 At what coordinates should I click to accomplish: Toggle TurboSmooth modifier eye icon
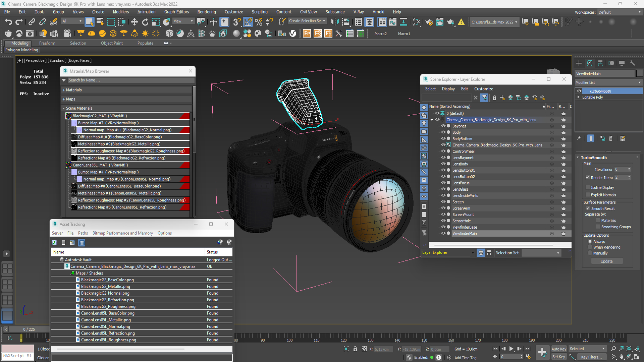579,91
